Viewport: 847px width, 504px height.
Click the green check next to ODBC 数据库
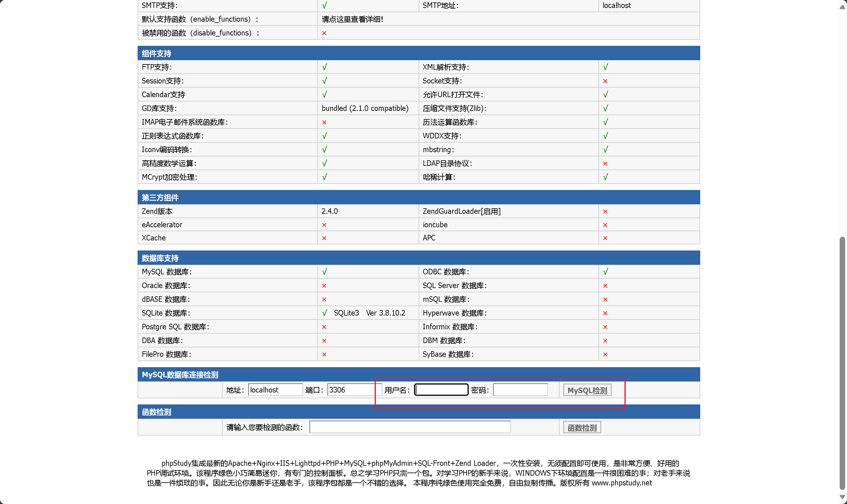(x=605, y=272)
